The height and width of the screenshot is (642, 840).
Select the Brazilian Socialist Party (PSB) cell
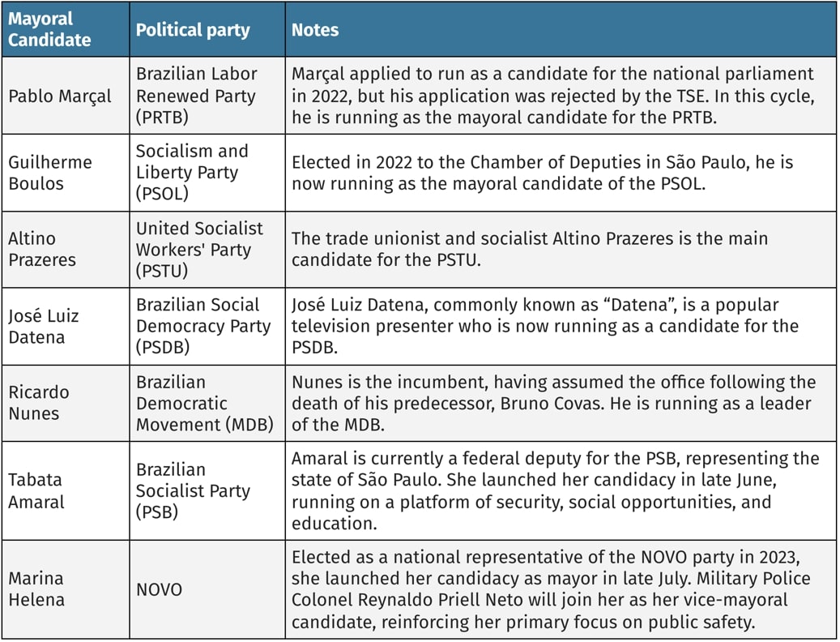(x=207, y=490)
